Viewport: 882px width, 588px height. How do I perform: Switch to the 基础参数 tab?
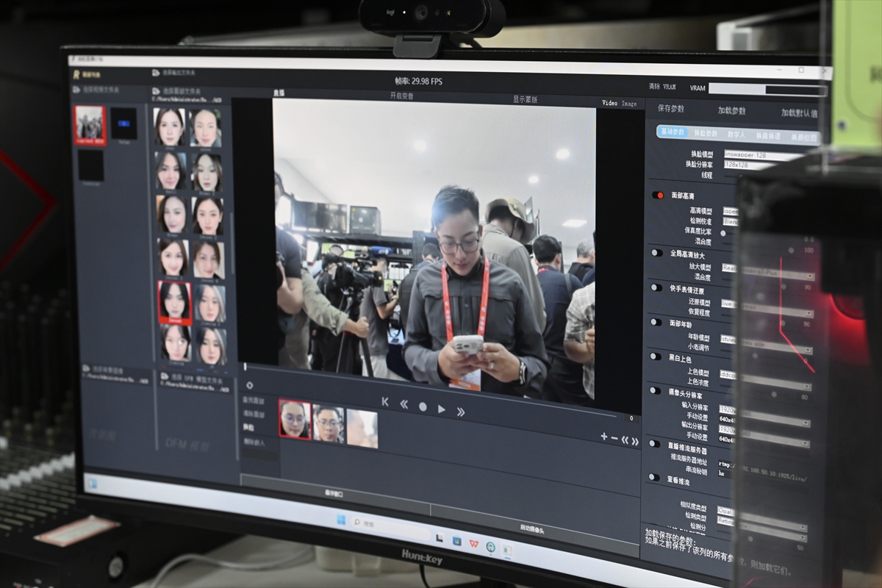673,132
